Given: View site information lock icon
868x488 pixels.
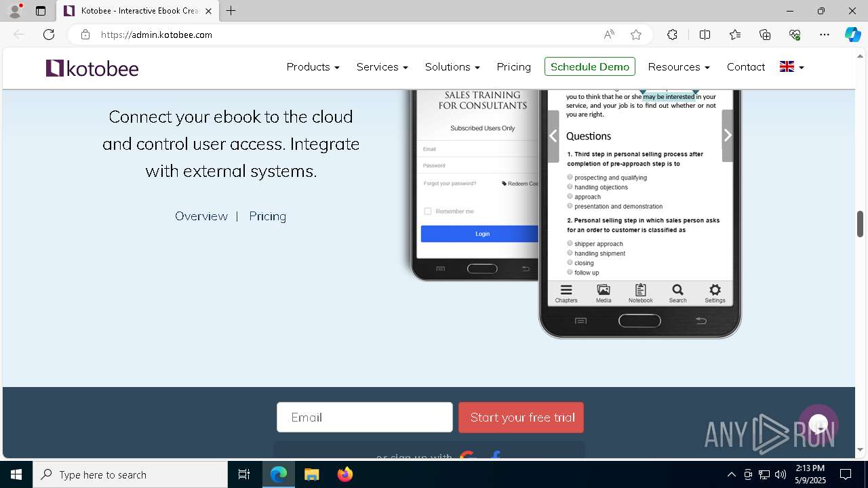Looking at the screenshot, I should click(x=85, y=35).
